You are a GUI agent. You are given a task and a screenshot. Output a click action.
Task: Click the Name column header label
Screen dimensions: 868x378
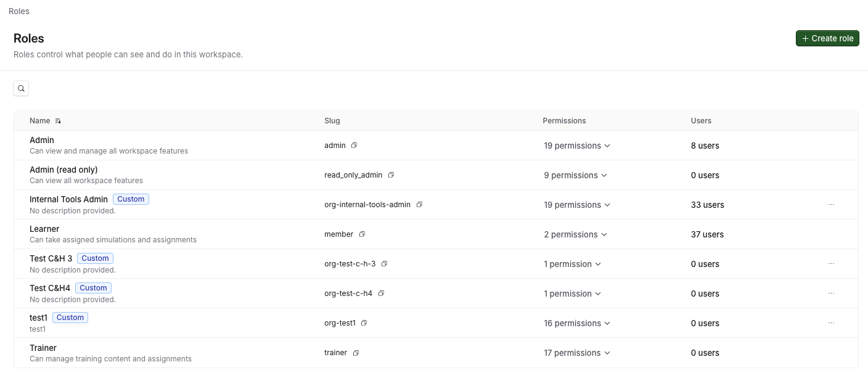(x=40, y=121)
